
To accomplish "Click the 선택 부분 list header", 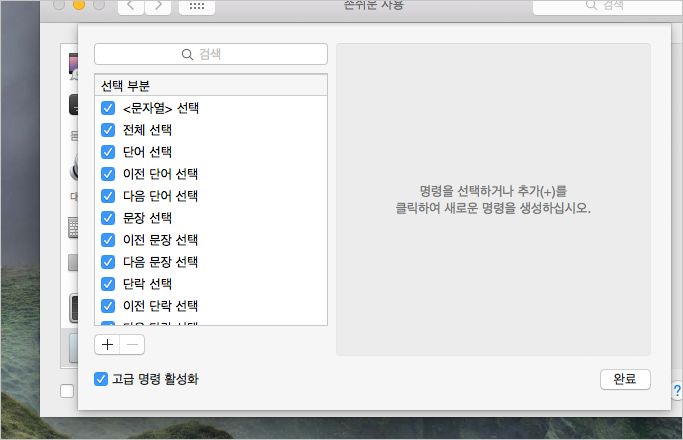I will (211, 85).
